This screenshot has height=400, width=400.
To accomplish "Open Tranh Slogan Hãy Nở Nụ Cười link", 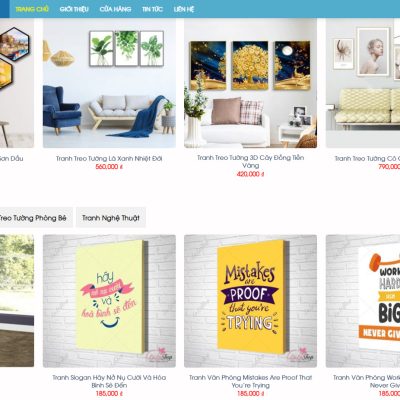I will (109, 381).
